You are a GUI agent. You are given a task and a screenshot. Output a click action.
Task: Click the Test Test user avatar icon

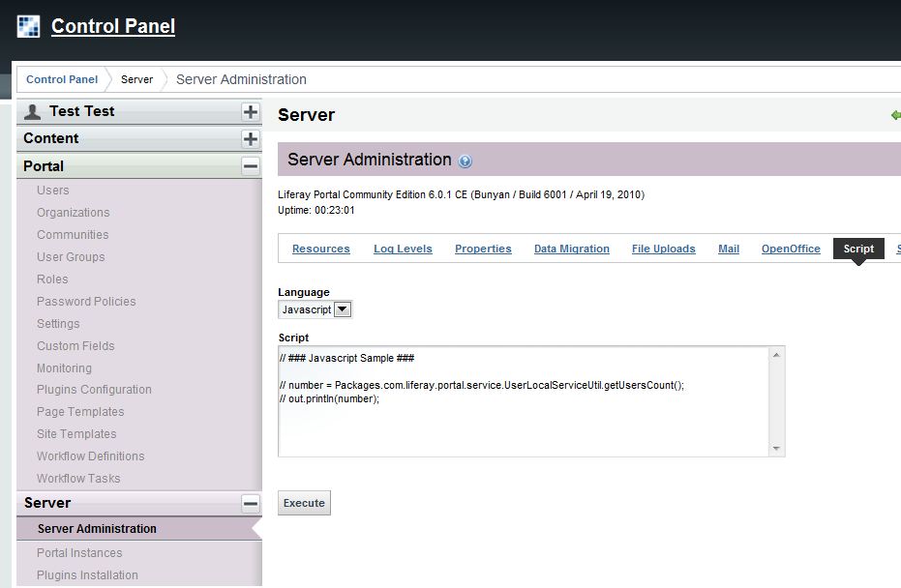(34, 111)
